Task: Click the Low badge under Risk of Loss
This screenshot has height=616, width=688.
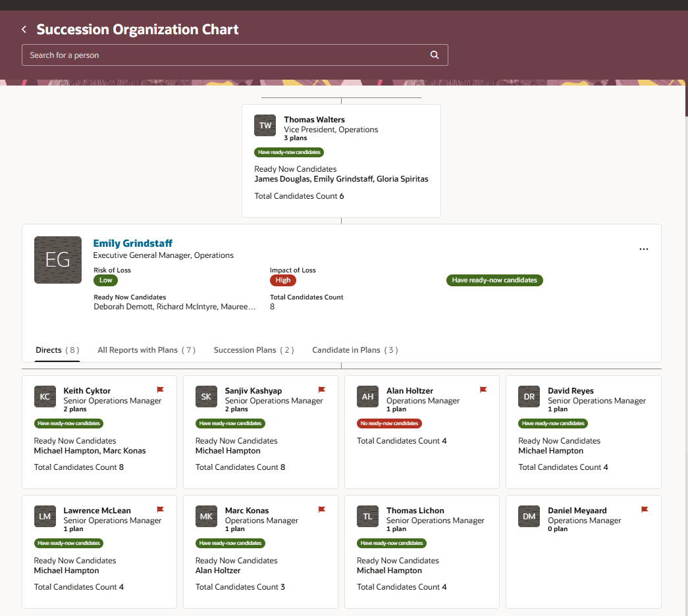Action: click(105, 280)
